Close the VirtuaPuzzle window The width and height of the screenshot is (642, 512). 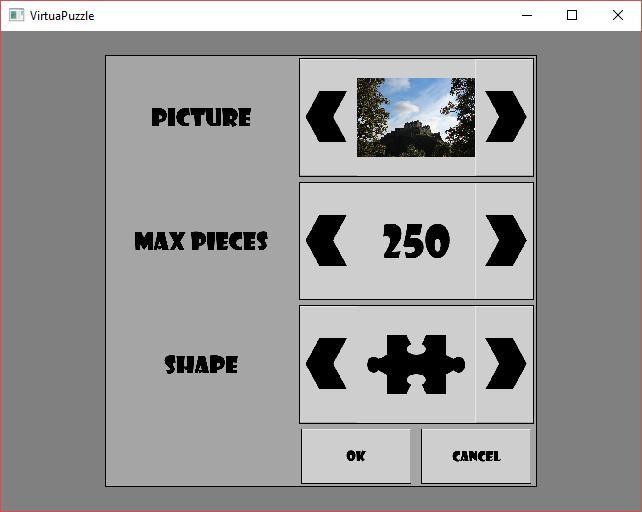618,16
